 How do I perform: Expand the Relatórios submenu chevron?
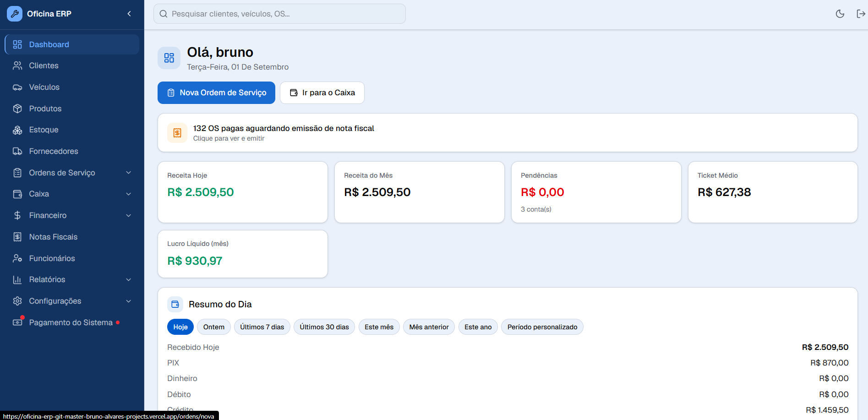[129, 279]
